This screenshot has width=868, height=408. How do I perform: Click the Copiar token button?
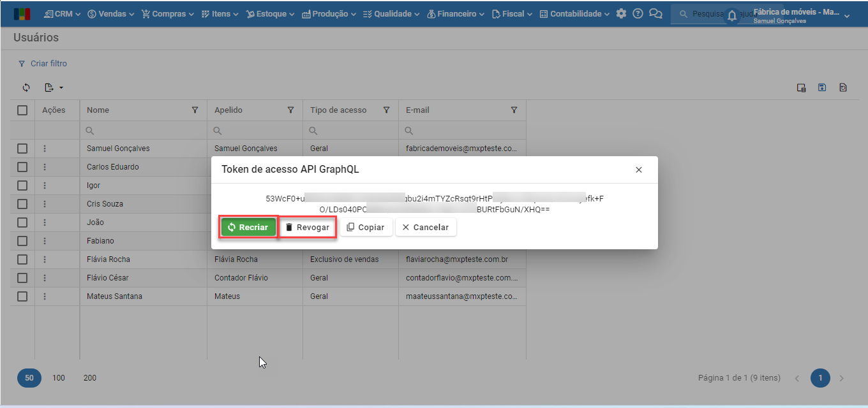click(366, 228)
